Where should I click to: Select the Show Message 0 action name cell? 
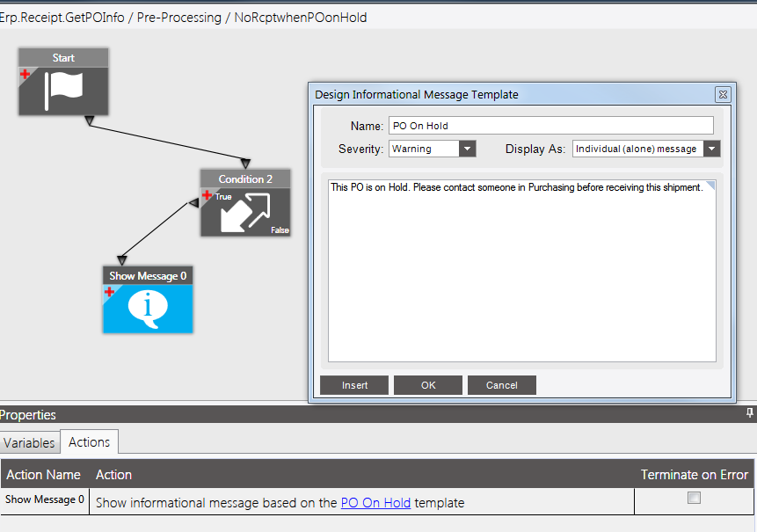[45, 499]
